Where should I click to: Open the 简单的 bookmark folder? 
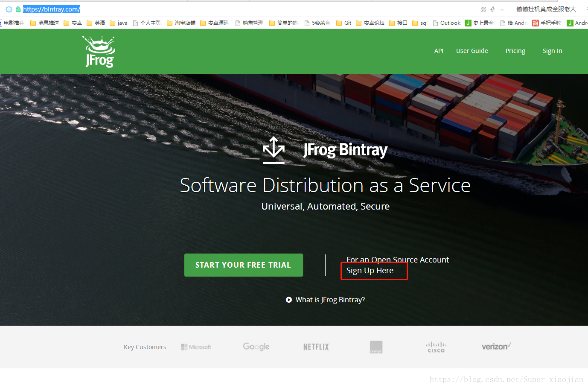(x=283, y=23)
